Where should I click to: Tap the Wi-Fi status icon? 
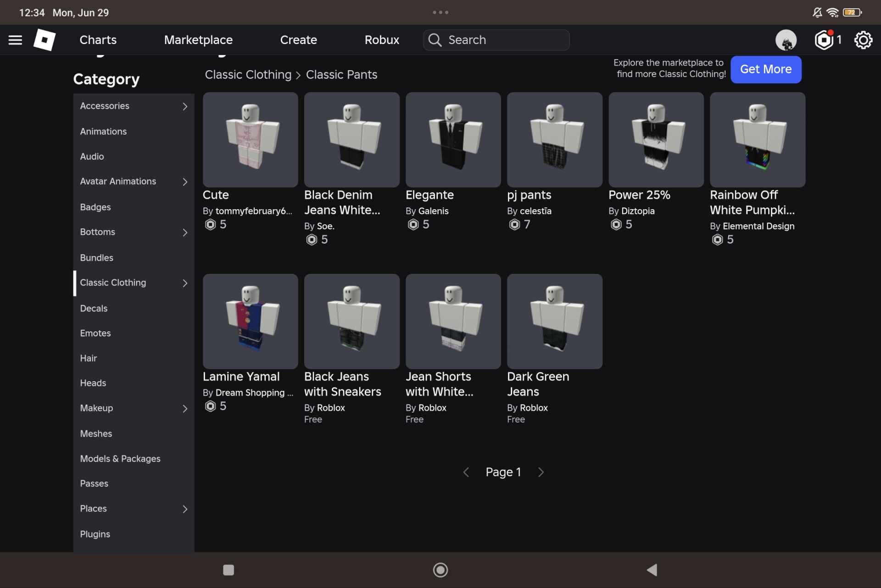click(x=832, y=12)
